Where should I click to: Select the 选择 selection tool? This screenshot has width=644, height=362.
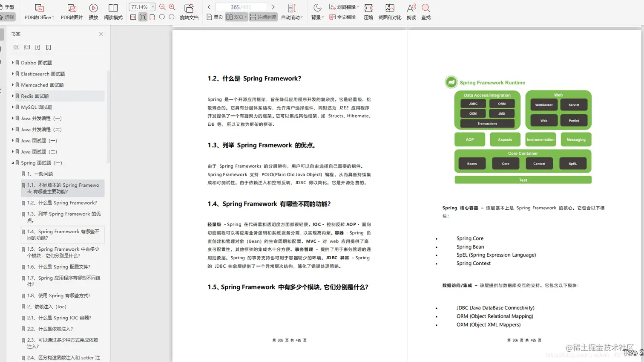click(7, 17)
